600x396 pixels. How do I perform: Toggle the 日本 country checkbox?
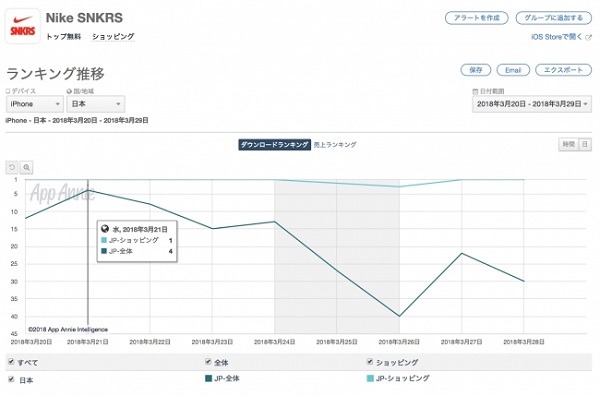(11, 380)
